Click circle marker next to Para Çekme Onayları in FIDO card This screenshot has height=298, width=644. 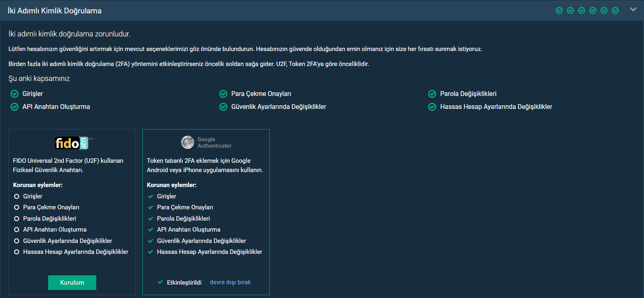pyautogui.click(x=17, y=207)
